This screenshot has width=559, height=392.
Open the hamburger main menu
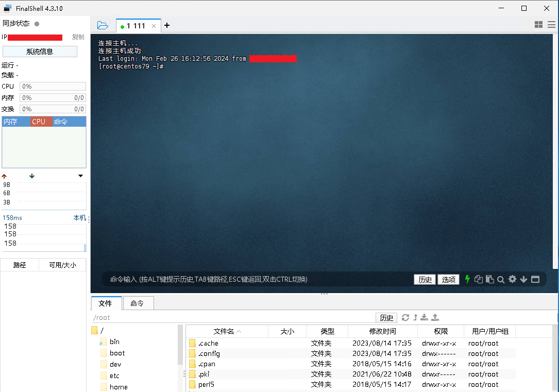(x=551, y=25)
